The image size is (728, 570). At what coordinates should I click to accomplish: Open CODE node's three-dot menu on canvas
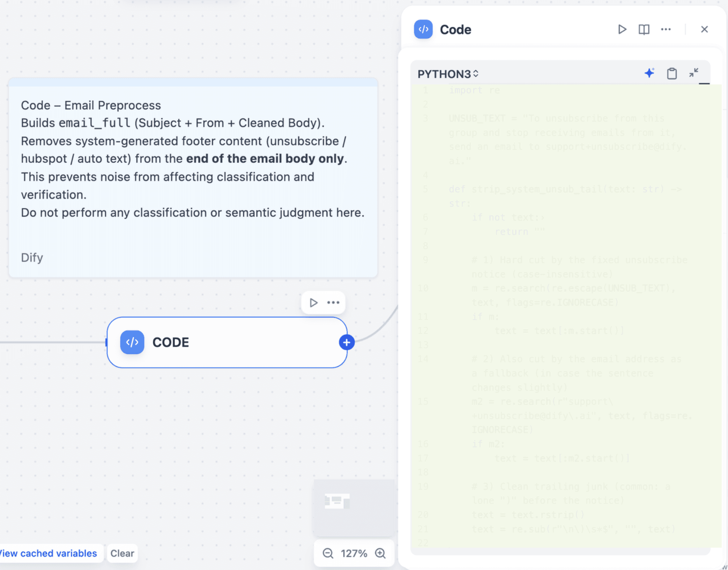click(x=333, y=302)
